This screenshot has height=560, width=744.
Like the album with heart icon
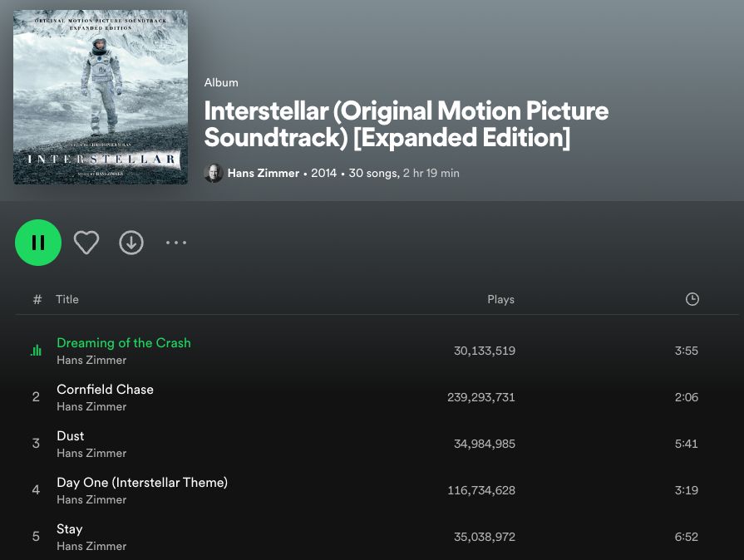(86, 243)
